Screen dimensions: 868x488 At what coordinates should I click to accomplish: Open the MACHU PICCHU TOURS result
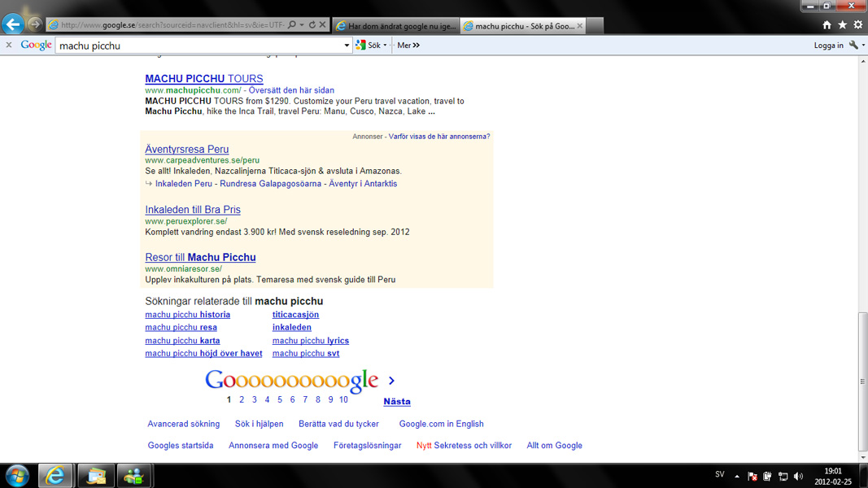[203, 79]
